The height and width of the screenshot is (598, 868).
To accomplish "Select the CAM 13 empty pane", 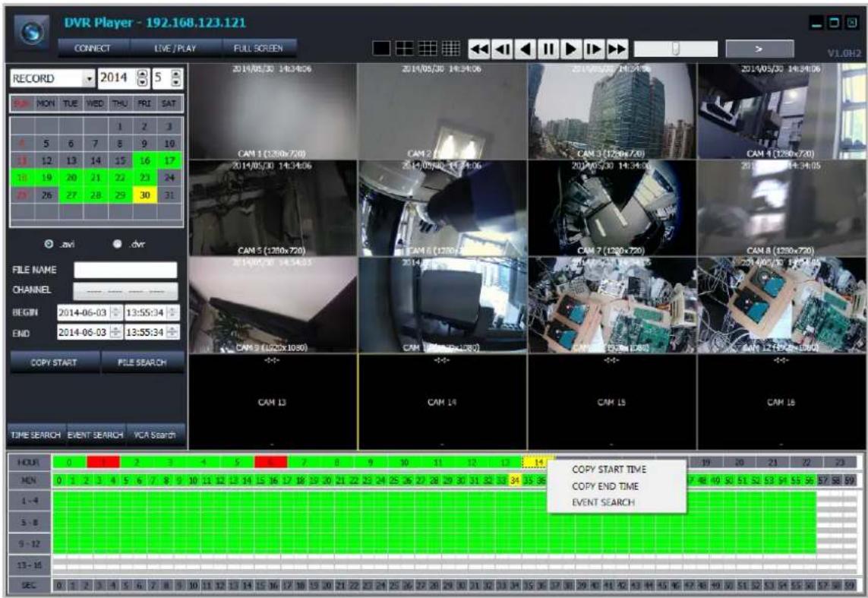I will click(273, 402).
